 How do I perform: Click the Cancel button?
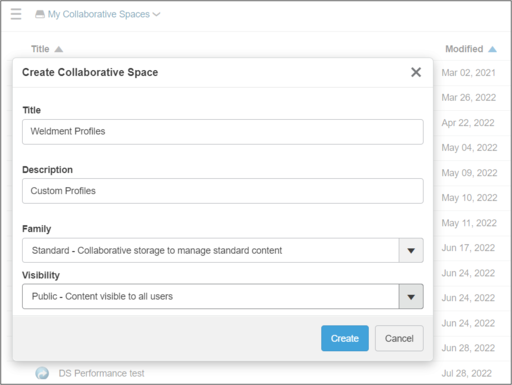(399, 338)
